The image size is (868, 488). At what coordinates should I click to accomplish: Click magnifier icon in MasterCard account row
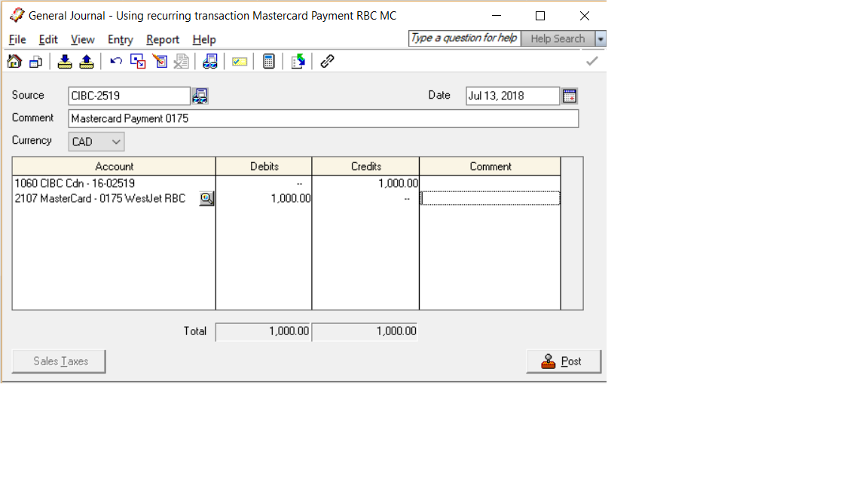[206, 199]
